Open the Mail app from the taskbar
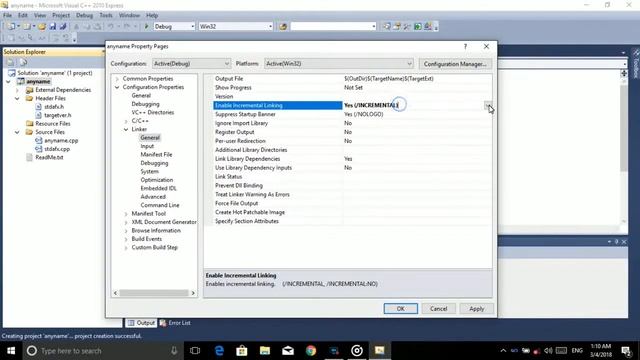The width and height of the screenshot is (640, 360). point(288,351)
